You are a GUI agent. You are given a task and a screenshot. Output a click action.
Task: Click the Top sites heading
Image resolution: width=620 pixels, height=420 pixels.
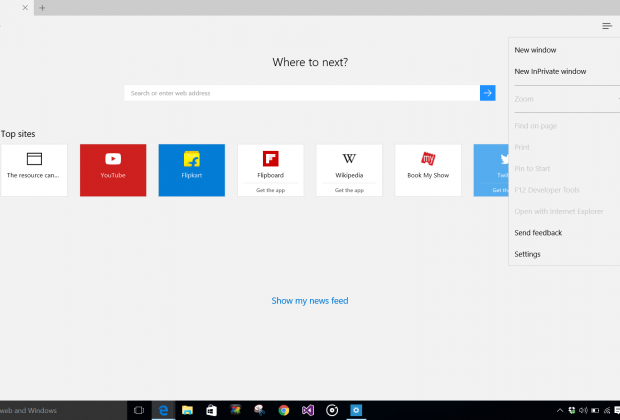(18, 134)
